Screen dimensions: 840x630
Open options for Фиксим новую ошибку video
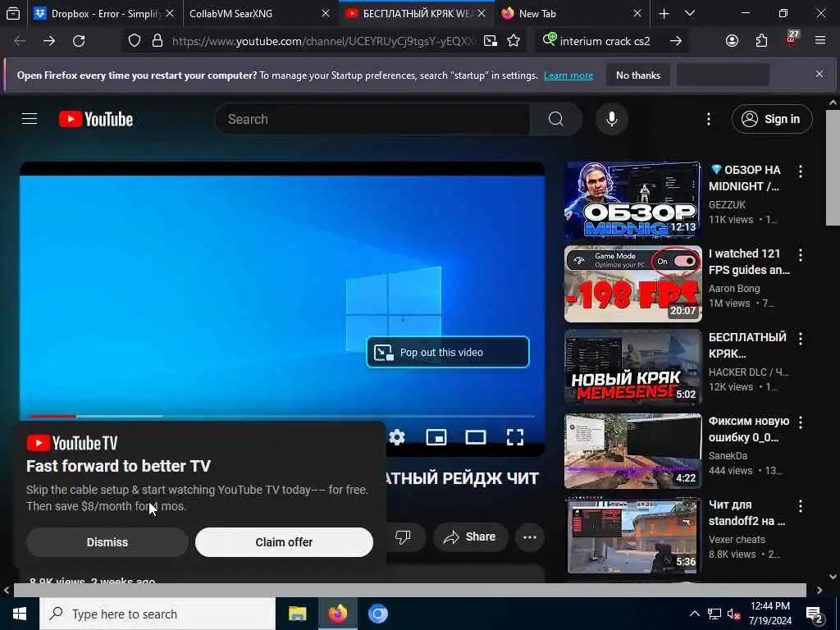pyautogui.click(x=801, y=422)
